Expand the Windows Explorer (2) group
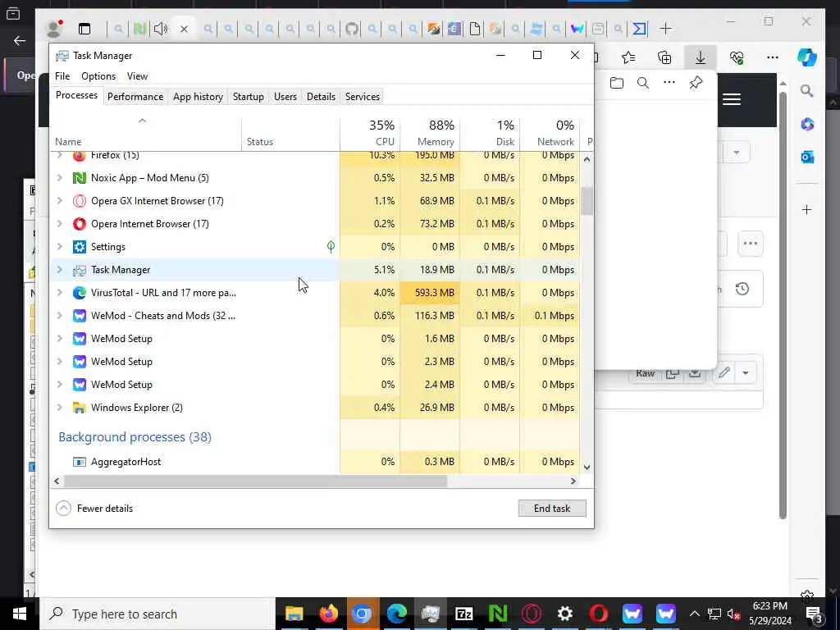This screenshot has width=840, height=630. (59, 408)
